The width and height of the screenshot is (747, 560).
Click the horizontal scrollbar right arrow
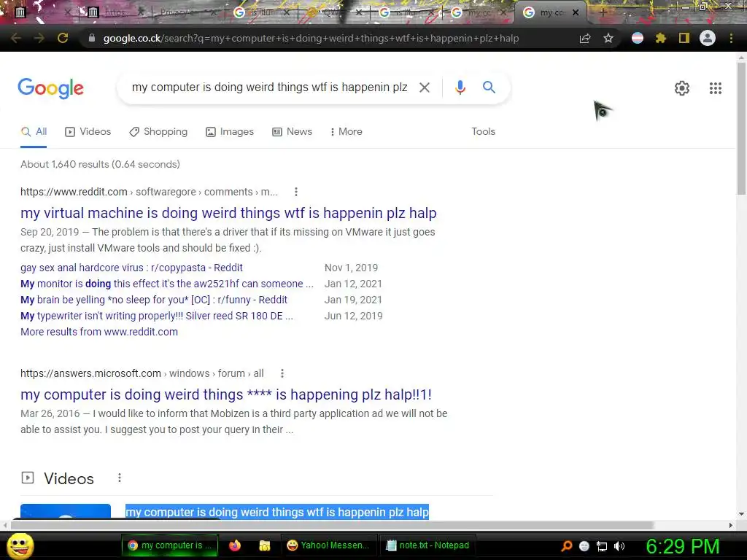pos(731,525)
